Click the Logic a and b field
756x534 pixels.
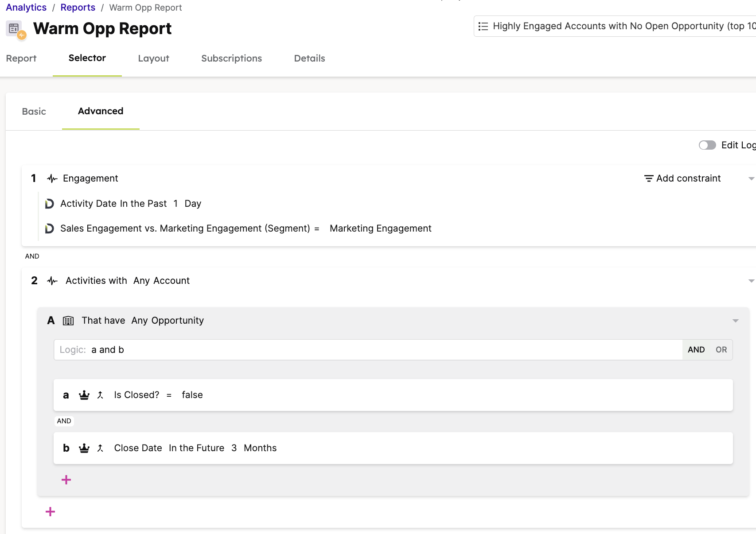368,350
